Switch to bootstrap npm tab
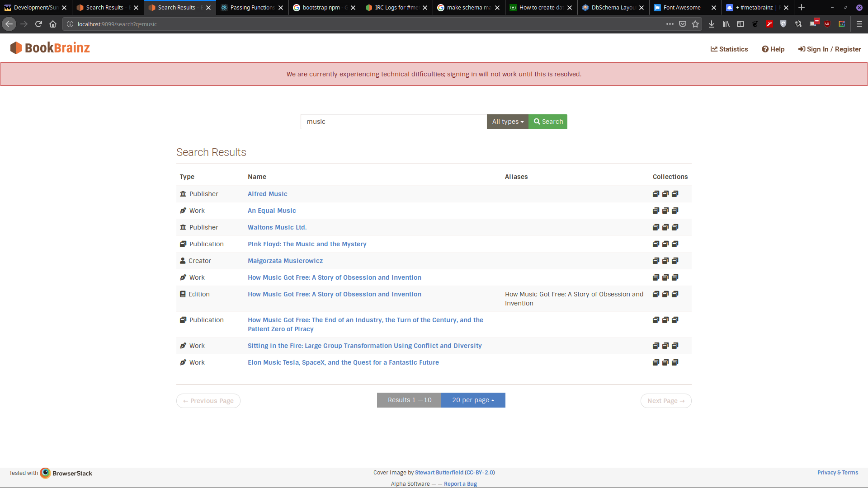The width and height of the screenshot is (868, 488). (x=325, y=7)
